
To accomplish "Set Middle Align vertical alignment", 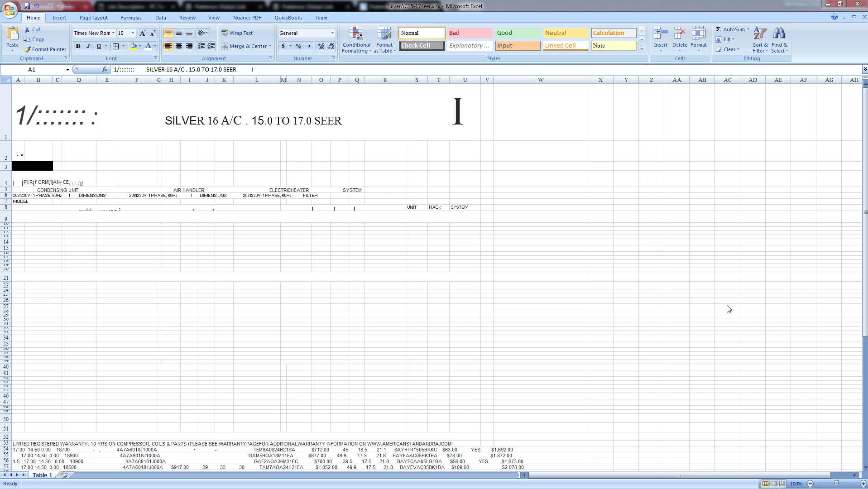I will pos(179,33).
